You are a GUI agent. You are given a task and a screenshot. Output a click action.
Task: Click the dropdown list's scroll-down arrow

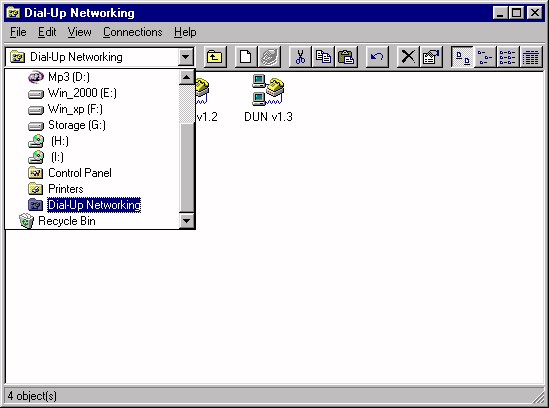click(x=186, y=221)
